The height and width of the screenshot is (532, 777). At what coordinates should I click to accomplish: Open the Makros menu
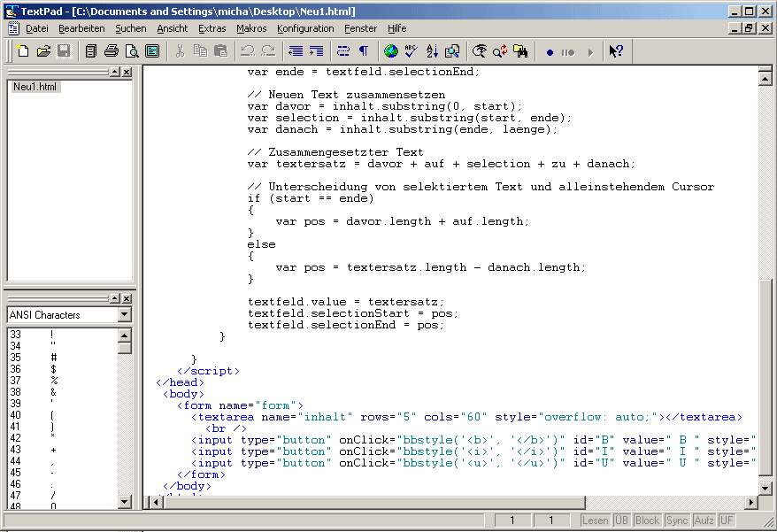[251, 28]
